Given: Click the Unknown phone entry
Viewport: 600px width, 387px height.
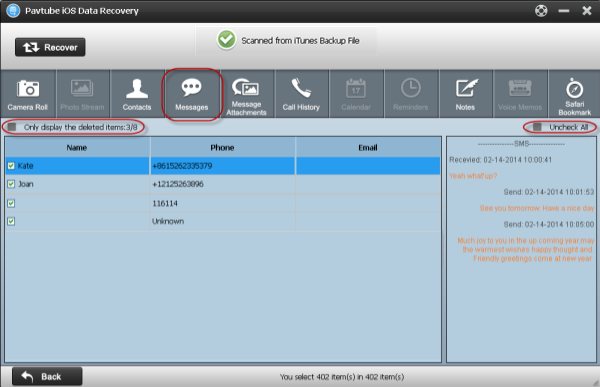Looking at the screenshot, I should pyautogui.click(x=168, y=221).
